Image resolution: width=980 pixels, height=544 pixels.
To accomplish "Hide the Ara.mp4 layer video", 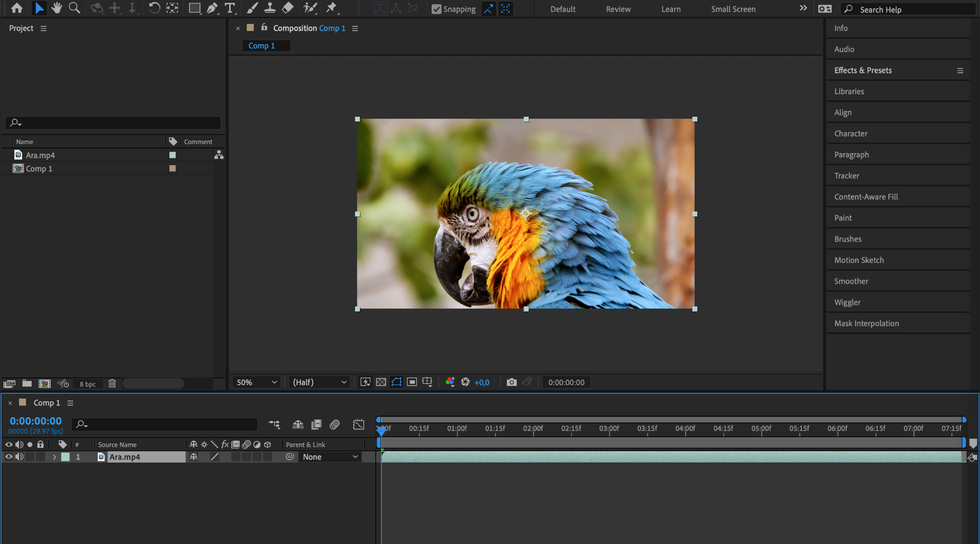I will click(9, 457).
